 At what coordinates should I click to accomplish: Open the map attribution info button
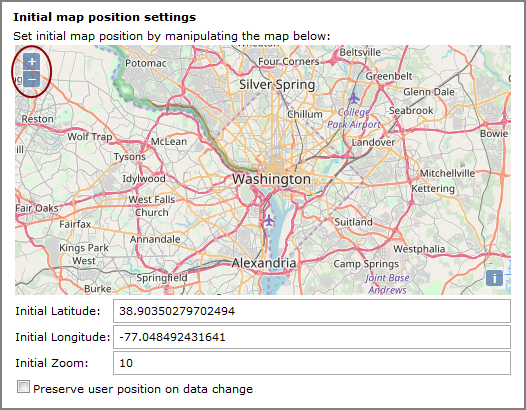click(494, 278)
